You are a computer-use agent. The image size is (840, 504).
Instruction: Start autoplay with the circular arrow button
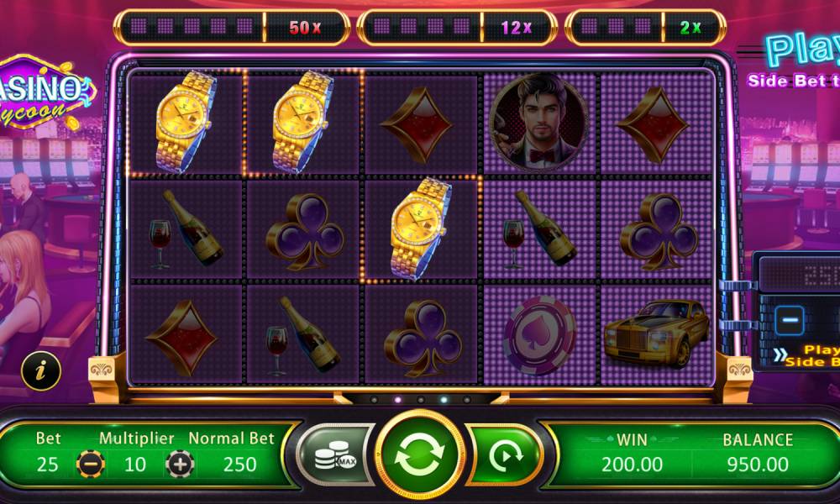[x=505, y=455]
